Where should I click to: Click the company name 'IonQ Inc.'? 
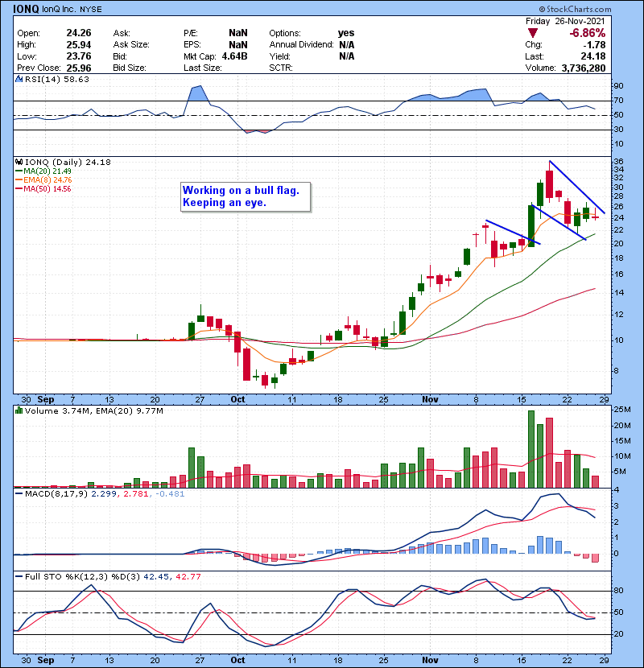[x=60, y=10]
